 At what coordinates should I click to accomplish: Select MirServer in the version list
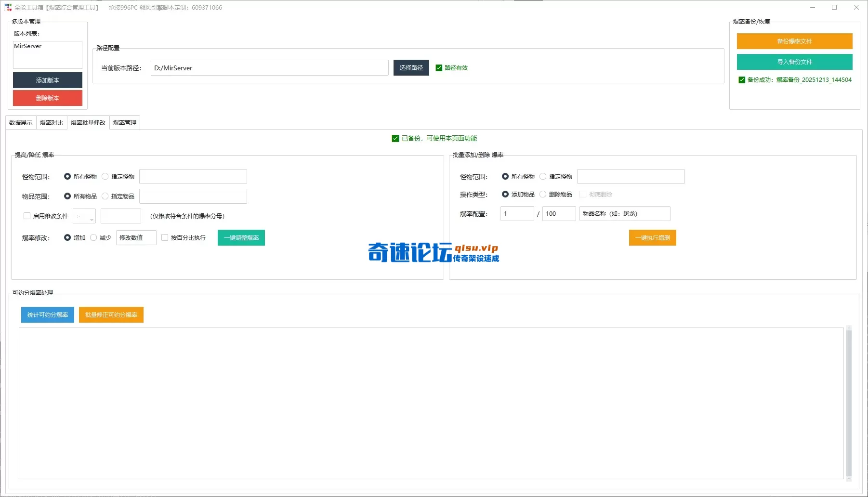tap(28, 46)
